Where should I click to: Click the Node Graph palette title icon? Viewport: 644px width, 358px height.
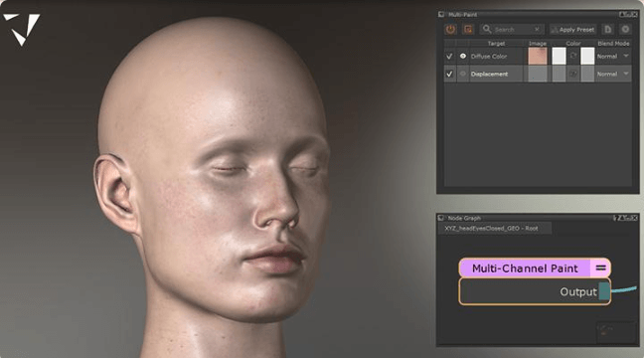point(441,218)
